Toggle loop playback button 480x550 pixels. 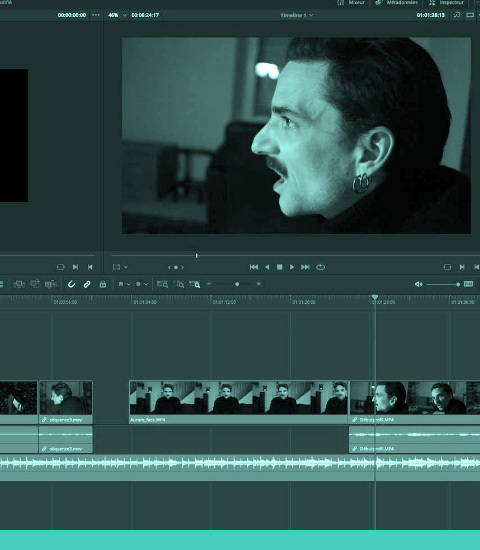320,267
